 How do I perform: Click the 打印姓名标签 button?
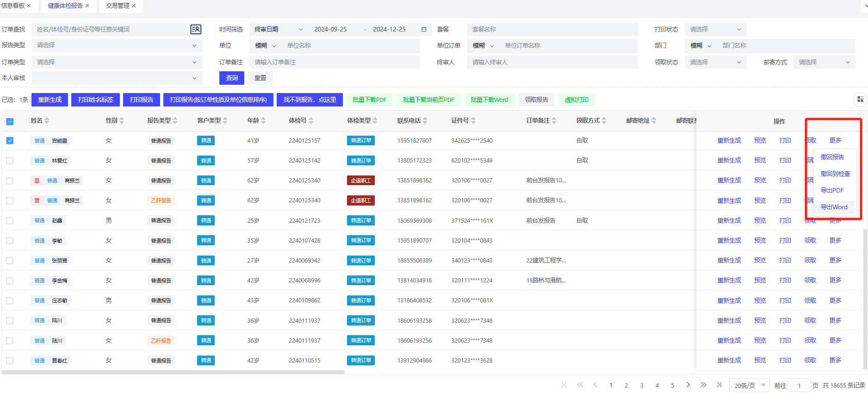point(96,100)
